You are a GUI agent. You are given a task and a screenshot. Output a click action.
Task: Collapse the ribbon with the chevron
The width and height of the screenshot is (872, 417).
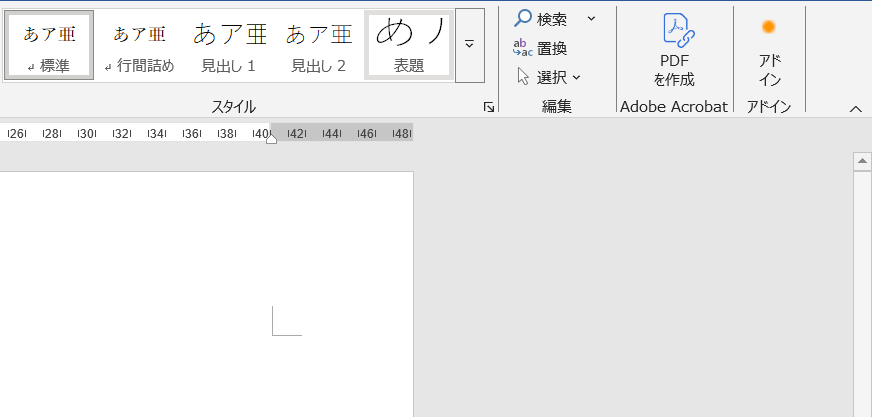(855, 108)
